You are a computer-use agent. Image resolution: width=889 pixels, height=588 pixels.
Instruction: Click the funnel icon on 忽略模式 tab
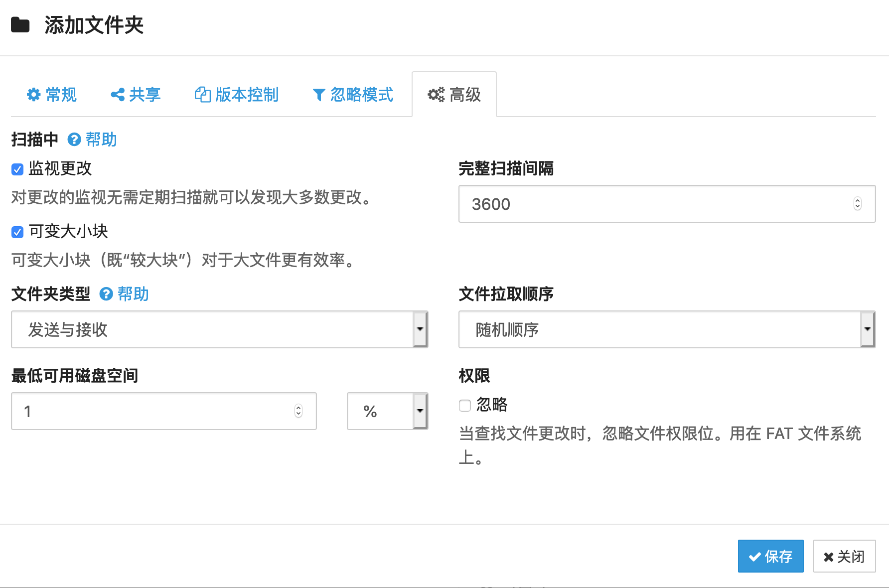click(318, 95)
